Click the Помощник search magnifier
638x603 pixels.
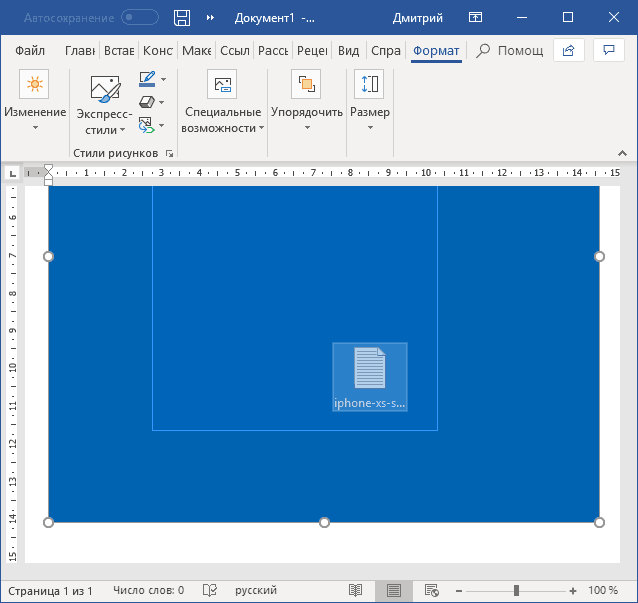coord(483,51)
